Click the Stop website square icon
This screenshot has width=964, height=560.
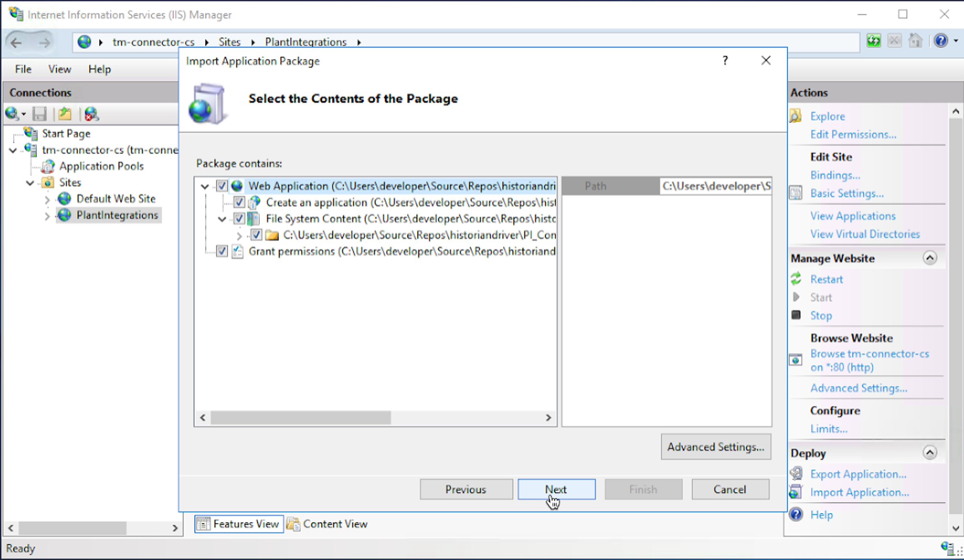[796, 315]
